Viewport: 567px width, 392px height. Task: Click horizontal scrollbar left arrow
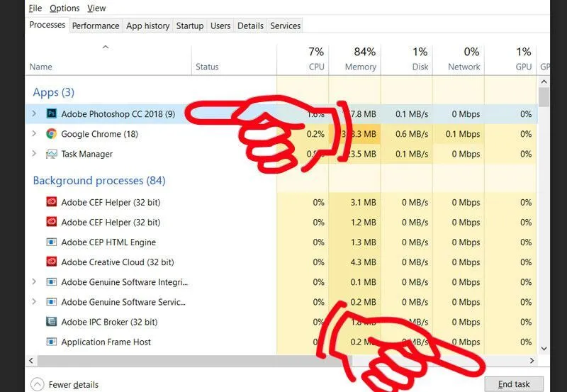pyautogui.click(x=31, y=361)
